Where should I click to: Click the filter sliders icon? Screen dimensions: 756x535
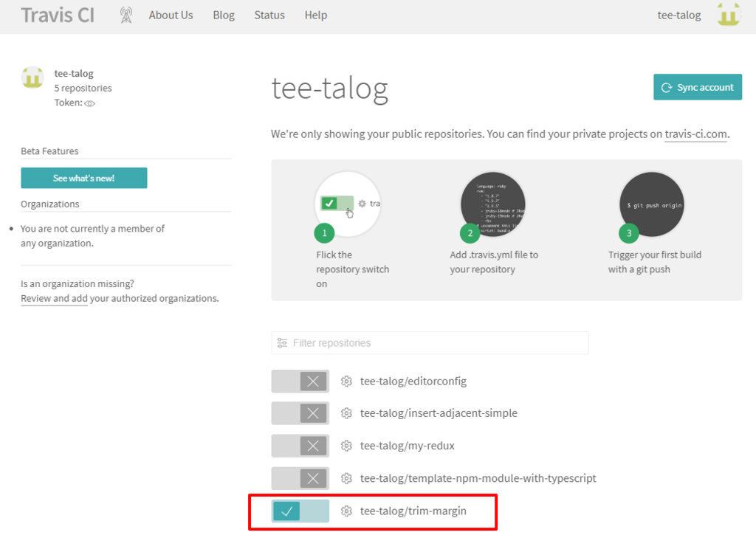tap(282, 342)
